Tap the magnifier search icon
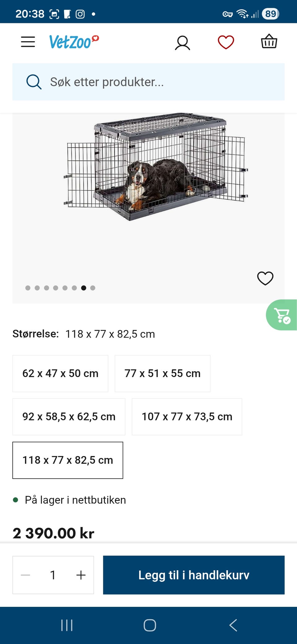The height and width of the screenshot is (644, 297). (x=34, y=82)
